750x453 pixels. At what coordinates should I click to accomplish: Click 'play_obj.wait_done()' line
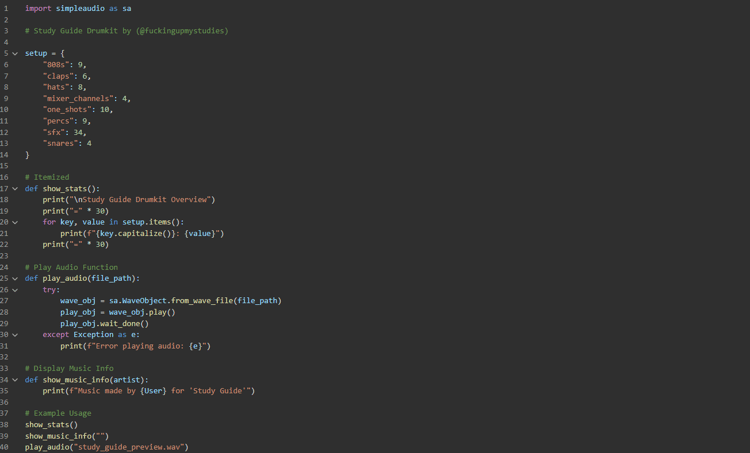[x=104, y=324]
